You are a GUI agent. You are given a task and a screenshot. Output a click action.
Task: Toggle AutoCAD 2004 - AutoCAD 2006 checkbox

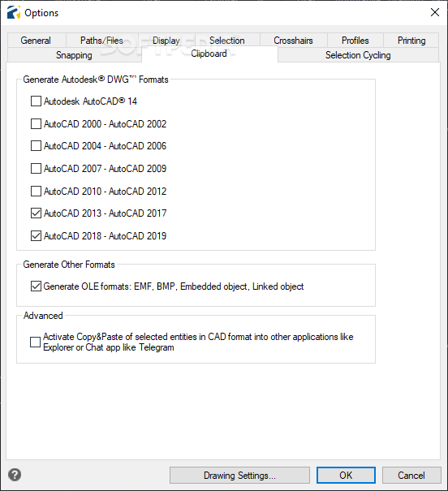[x=36, y=145]
